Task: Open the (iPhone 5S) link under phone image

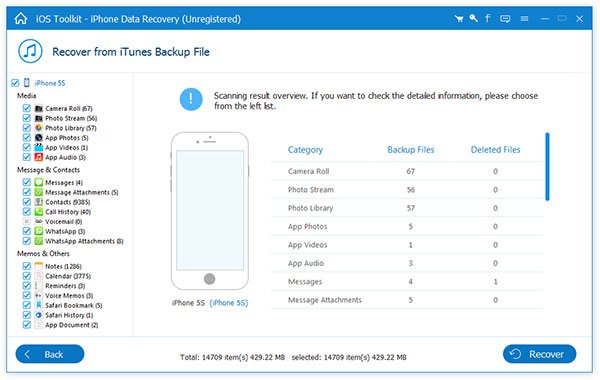Action: pyautogui.click(x=229, y=303)
